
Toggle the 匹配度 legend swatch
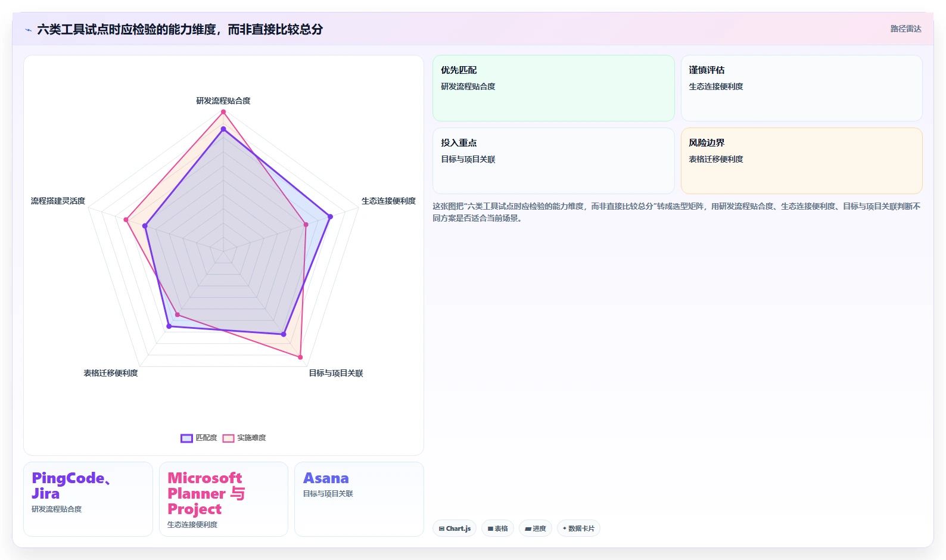pyautogui.click(x=186, y=438)
